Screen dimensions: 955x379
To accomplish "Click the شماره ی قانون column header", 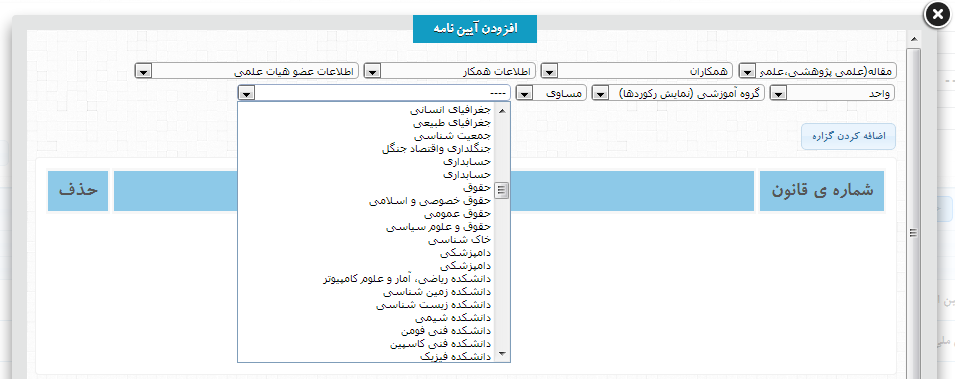I will click(822, 191).
